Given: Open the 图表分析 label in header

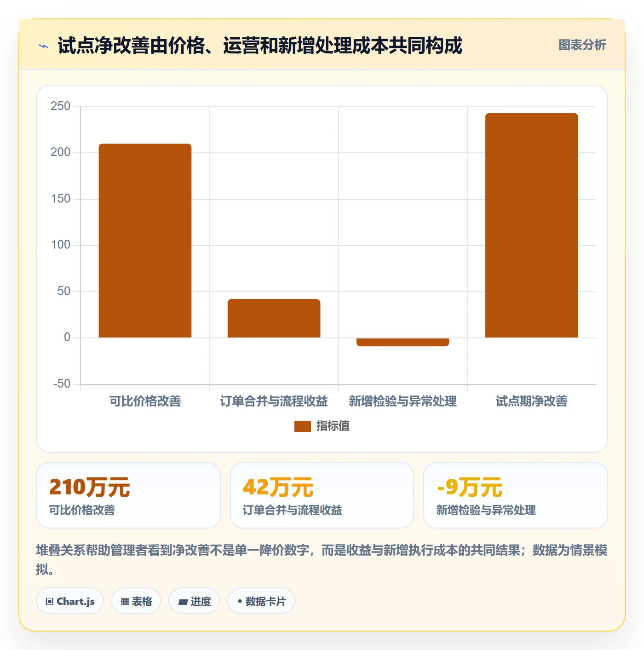Looking at the screenshot, I should pyautogui.click(x=582, y=45).
